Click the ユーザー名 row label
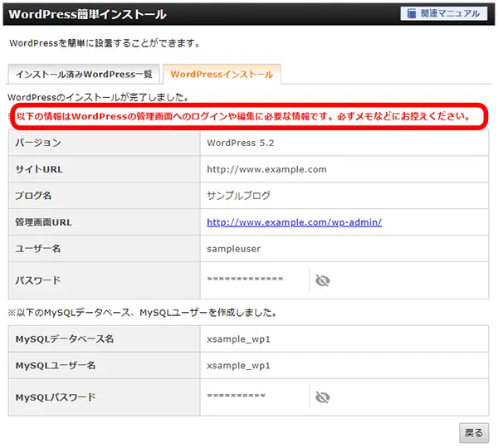Screen dimensions: 498x448 38,249
